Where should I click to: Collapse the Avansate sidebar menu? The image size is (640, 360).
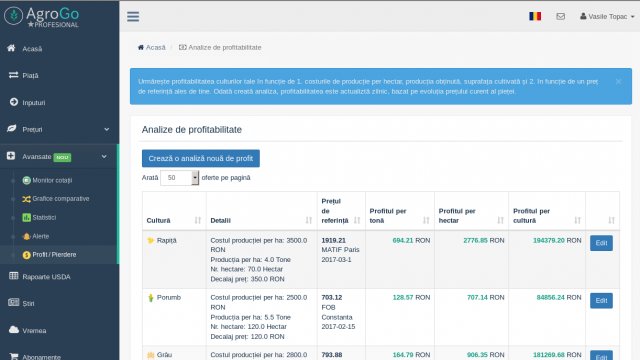pyautogui.click(x=59, y=156)
